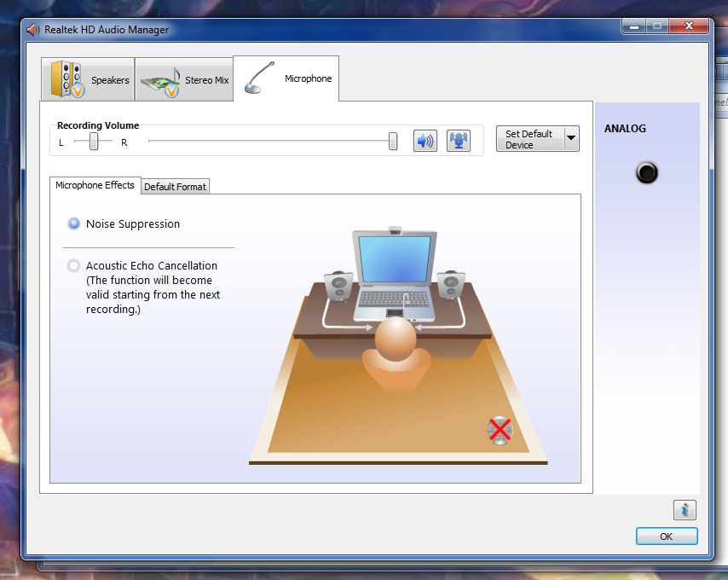Click the mute recording speaker icon

coord(425,140)
